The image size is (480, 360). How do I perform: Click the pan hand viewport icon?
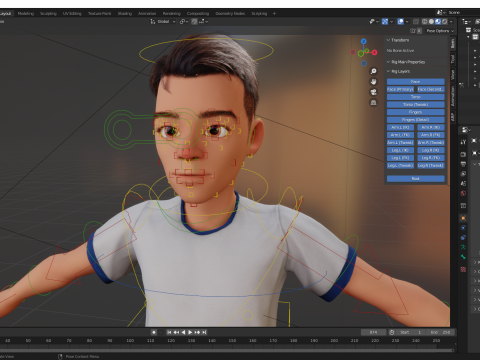(x=374, y=82)
